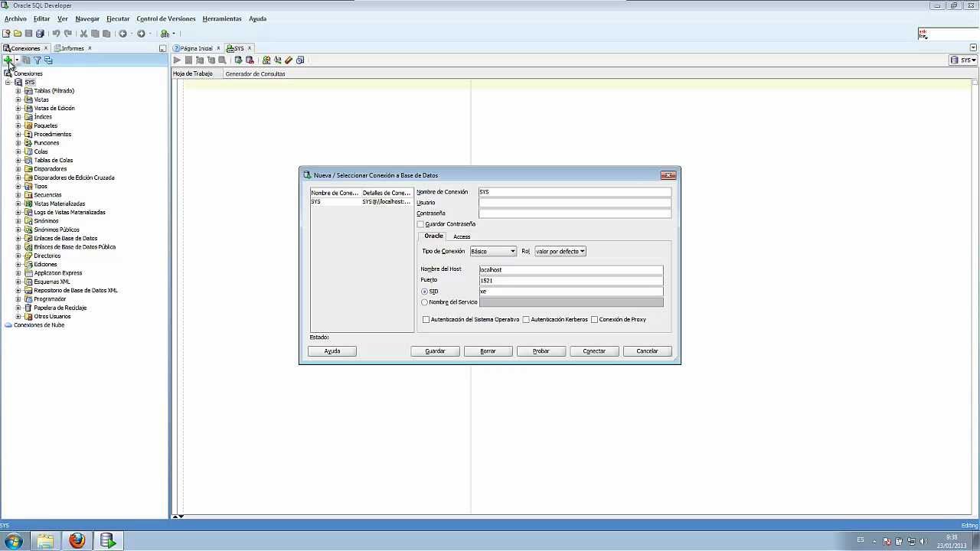Enable Conexión de Proxy checkbox

click(x=594, y=319)
